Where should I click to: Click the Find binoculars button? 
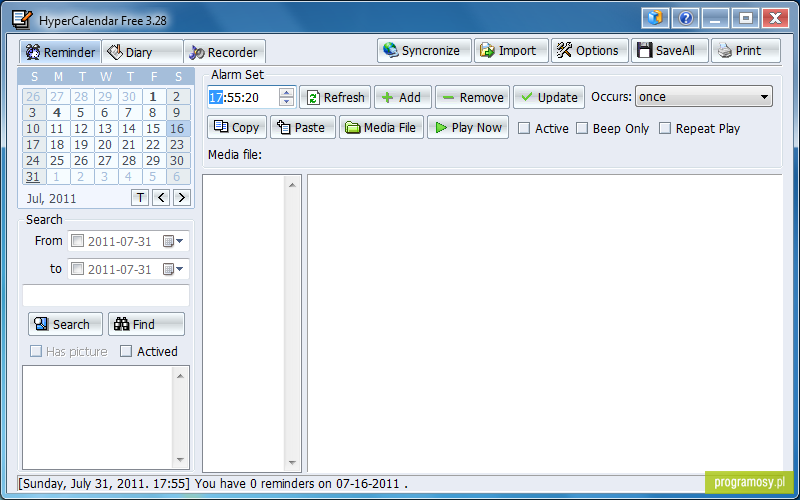click(x=146, y=324)
